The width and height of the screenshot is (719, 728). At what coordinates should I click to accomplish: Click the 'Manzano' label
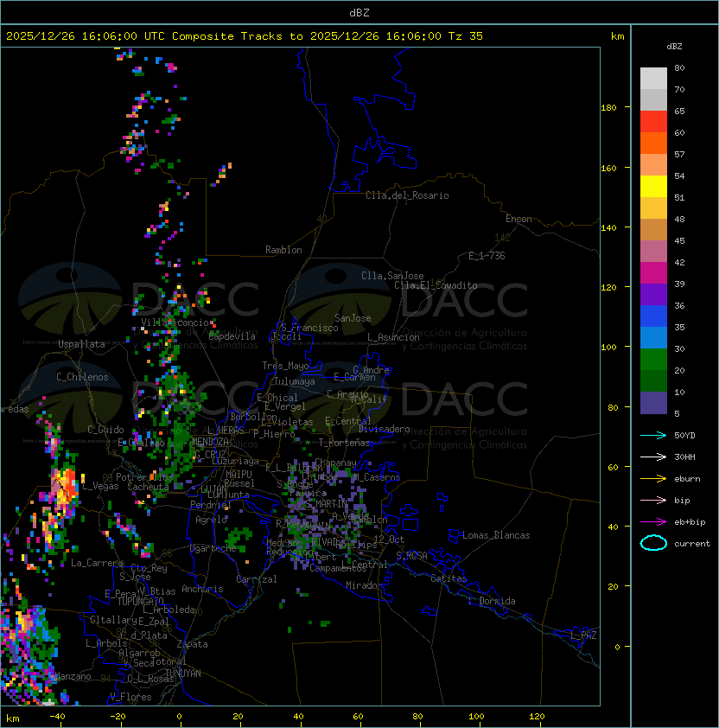[x=73, y=676]
